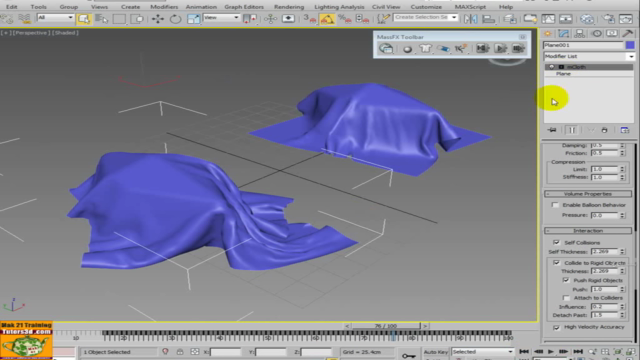Select the Select Object tool
The image size is (640, 360).
84,19
